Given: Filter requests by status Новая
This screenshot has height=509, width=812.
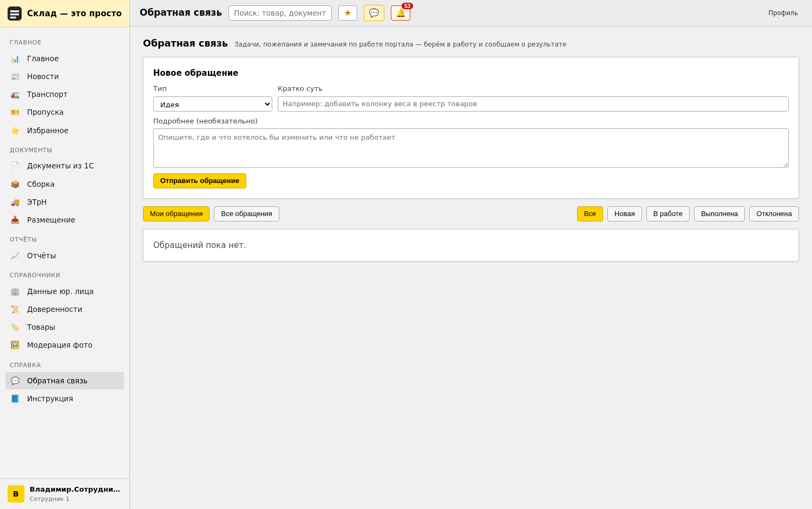Looking at the screenshot, I should pos(625,214).
